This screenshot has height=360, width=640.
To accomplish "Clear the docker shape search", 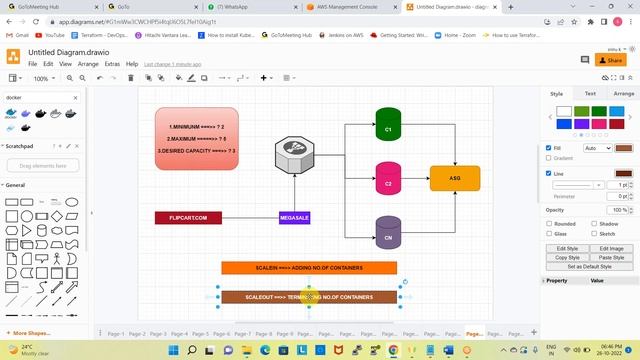I will (x=76, y=98).
